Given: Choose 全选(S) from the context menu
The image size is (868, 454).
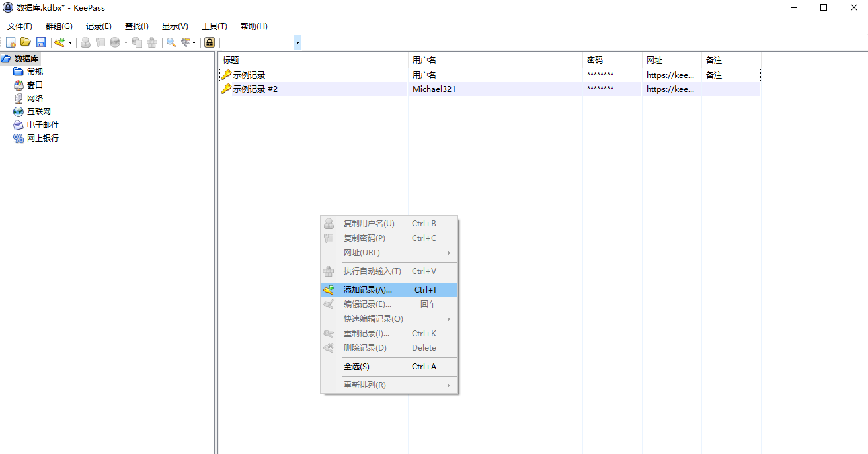Looking at the screenshot, I should coord(389,367).
